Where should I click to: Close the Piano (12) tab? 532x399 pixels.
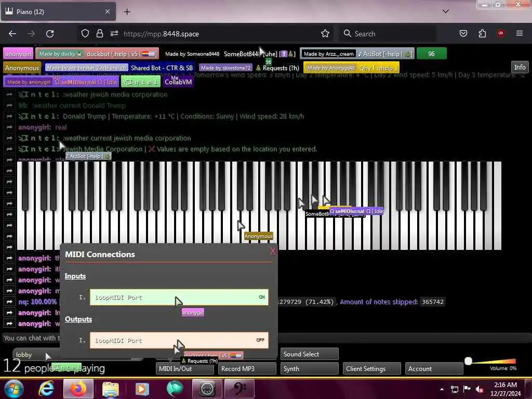click(x=108, y=11)
